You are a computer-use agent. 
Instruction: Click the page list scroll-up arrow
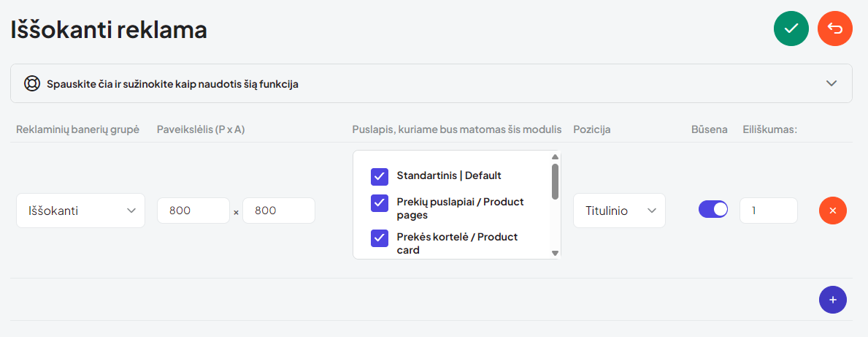coord(555,156)
